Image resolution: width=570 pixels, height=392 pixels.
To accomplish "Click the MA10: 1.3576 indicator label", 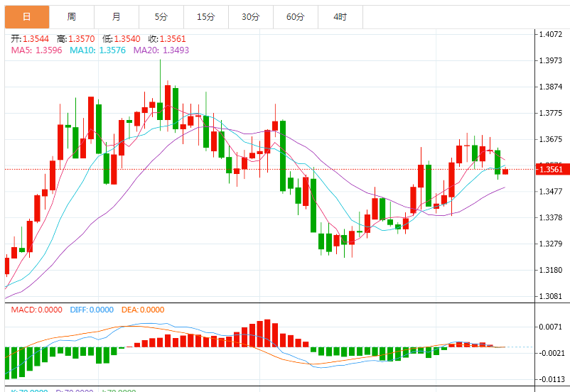I will pyautogui.click(x=98, y=50).
